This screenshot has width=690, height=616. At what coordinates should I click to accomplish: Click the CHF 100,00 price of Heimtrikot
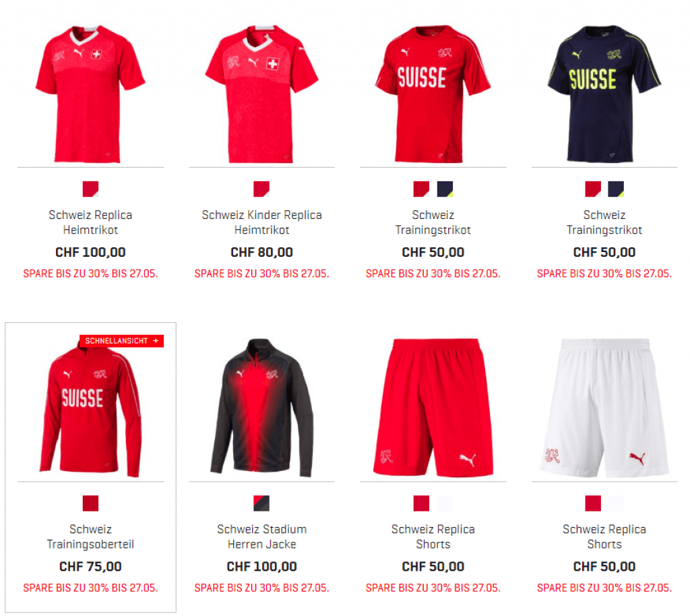[x=91, y=252]
